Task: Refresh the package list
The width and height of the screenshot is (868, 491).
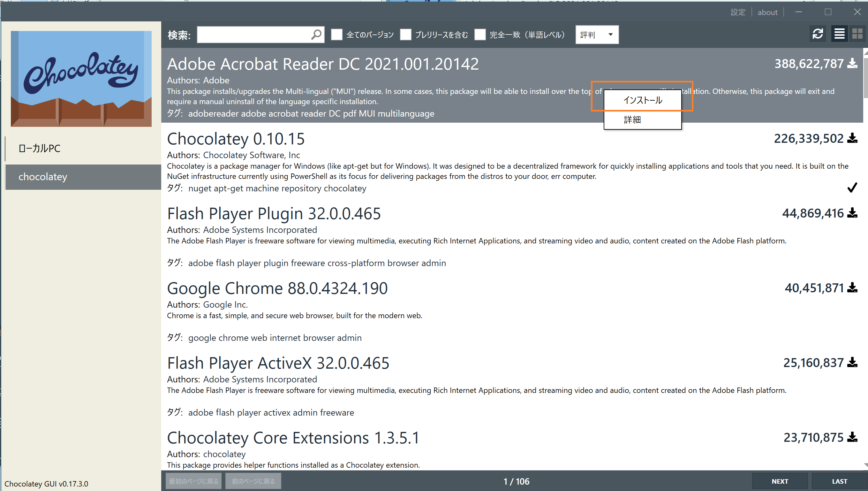Action: (x=818, y=34)
